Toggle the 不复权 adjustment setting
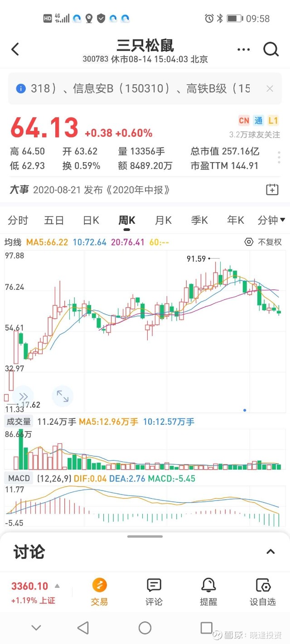Screen dimensions: 290x644 click(263, 242)
